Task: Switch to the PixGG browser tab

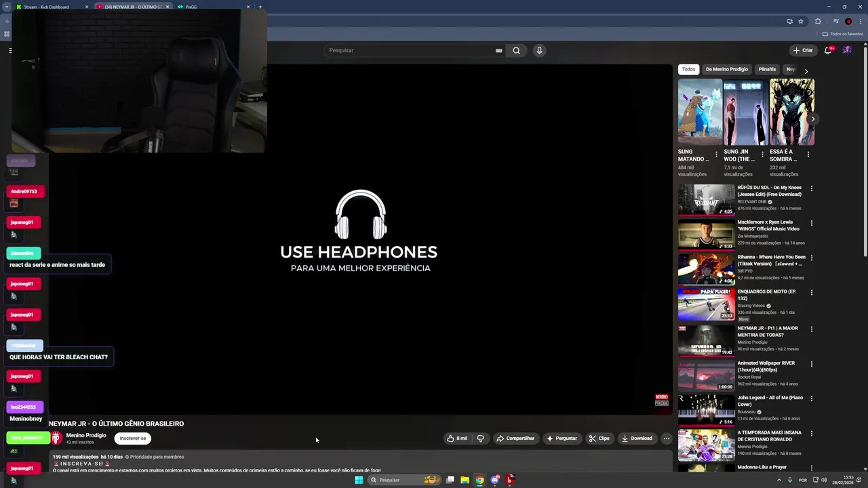Action: point(213,7)
